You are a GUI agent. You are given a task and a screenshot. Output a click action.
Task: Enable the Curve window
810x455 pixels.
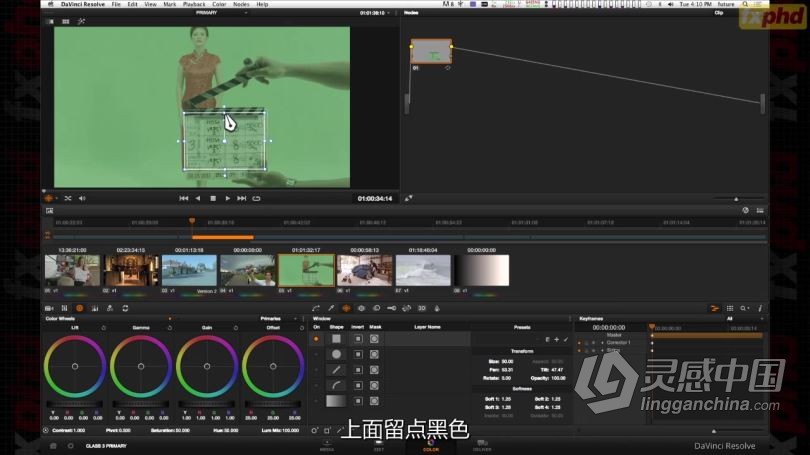point(316,386)
